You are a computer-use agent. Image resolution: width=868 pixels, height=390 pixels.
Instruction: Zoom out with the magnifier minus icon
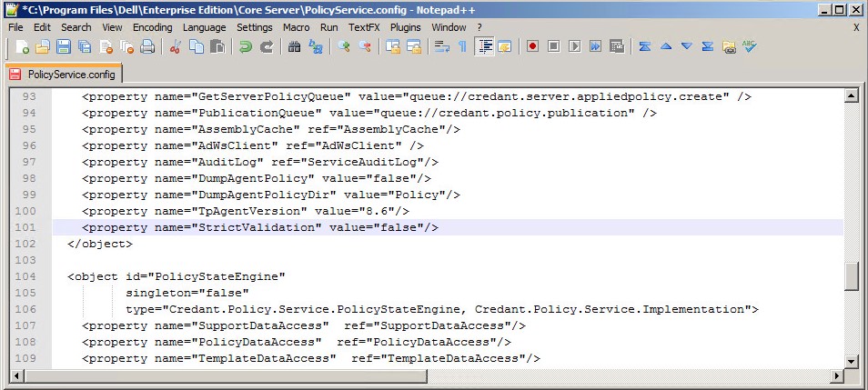[x=365, y=47]
